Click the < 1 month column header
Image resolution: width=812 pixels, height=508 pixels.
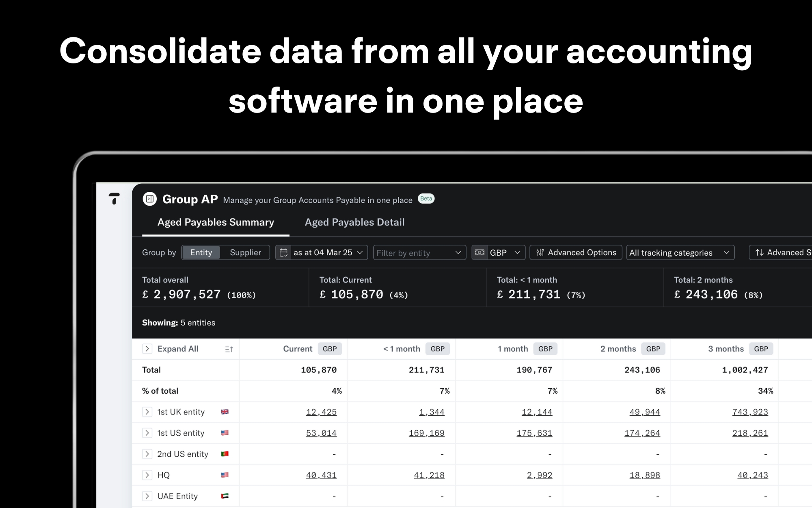coord(402,349)
